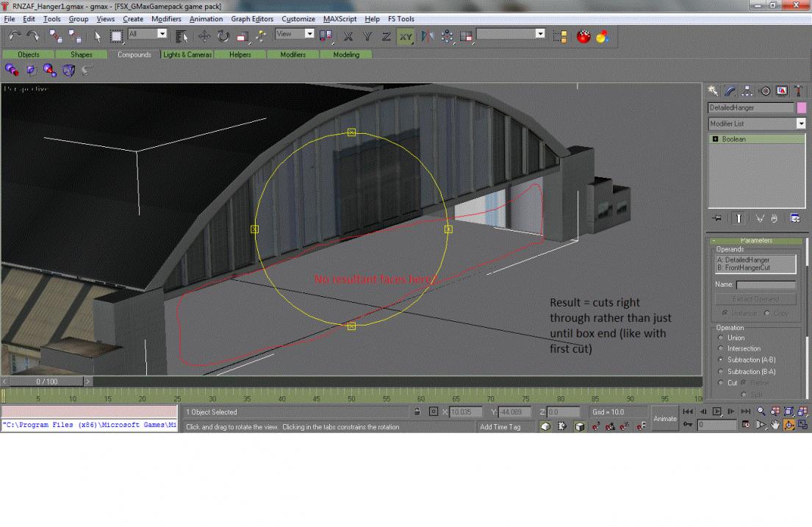Screen dimensions: 812x527
Task: Click the selection lock padlock icon
Action: pos(417,412)
